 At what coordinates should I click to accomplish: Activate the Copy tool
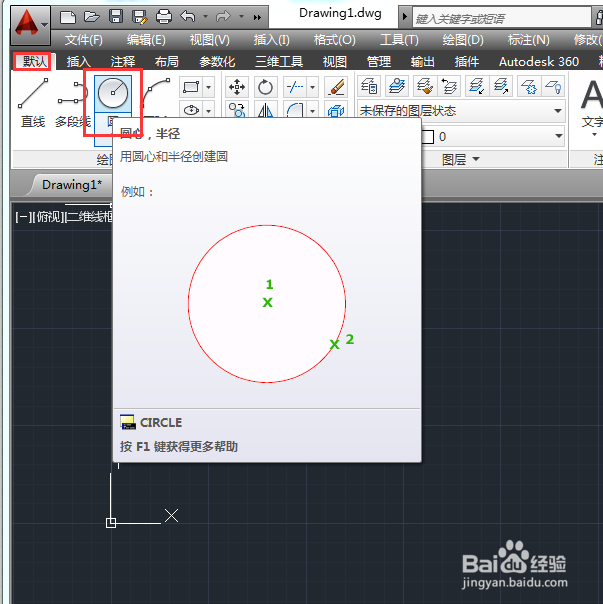coord(237,110)
